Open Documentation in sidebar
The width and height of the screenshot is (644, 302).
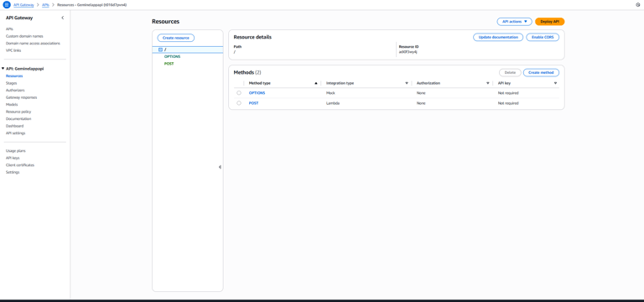coord(18,119)
